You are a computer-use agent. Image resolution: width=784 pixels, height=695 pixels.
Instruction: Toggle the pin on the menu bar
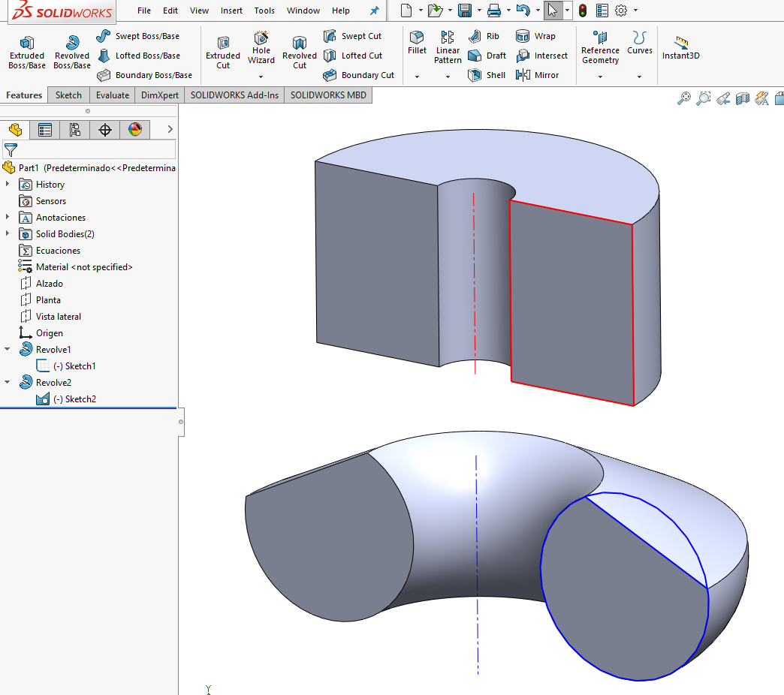point(373,11)
